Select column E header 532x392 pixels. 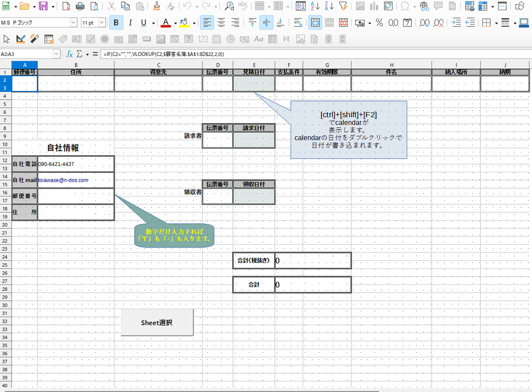[x=254, y=65]
